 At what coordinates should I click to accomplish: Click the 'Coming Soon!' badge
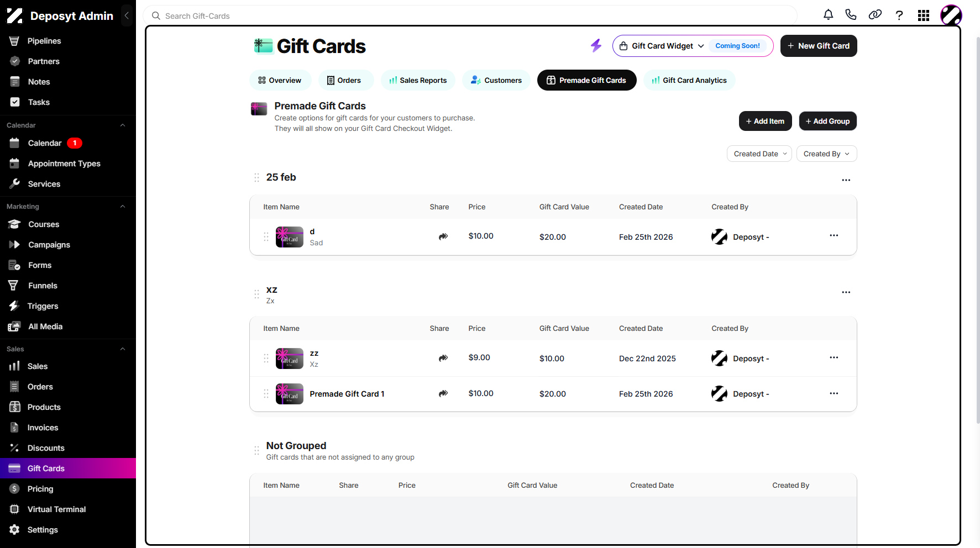[737, 46]
